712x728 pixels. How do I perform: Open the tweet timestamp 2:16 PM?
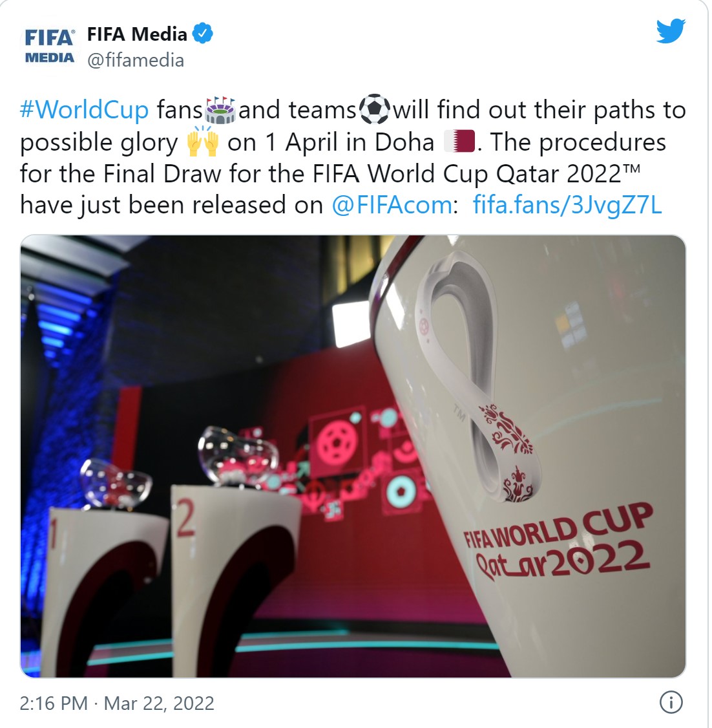[54, 703]
